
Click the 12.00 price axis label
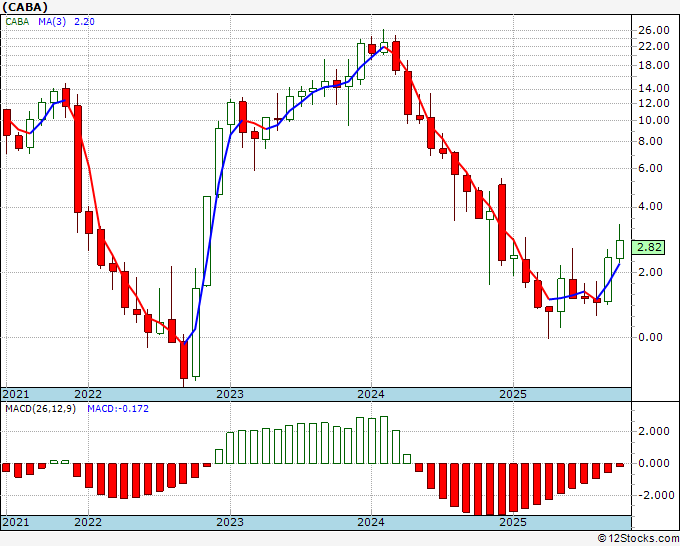[x=654, y=103]
